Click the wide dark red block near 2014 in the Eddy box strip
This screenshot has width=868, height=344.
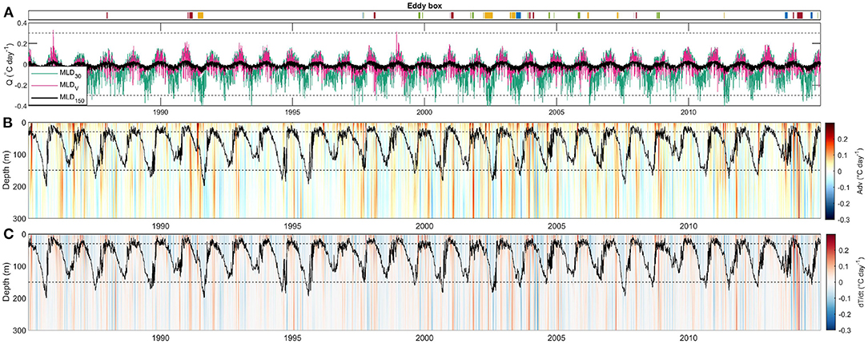(x=800, y=15)
